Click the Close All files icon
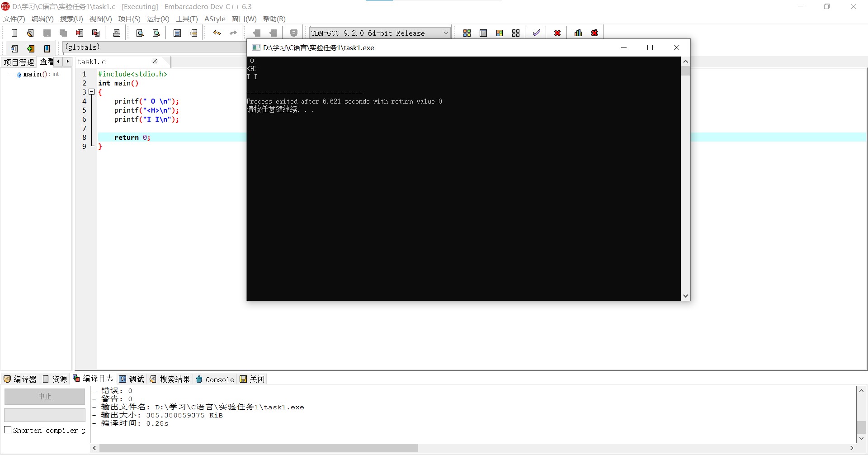 (x=96, y=33)
